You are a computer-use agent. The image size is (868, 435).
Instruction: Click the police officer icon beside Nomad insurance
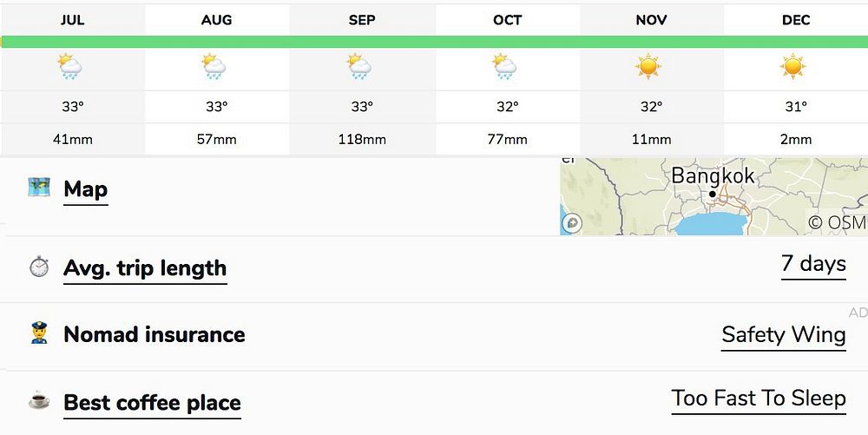click(39, 334)
